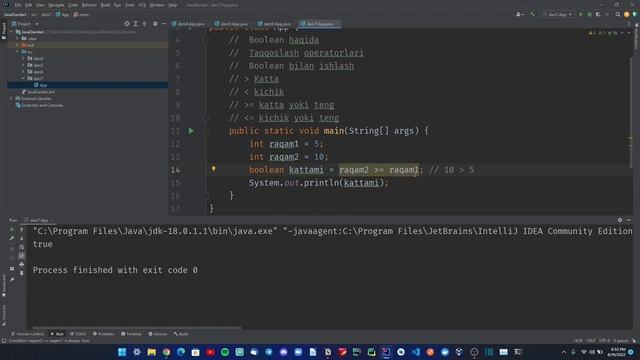Click the pin tab icon in Run sidebar

(x=12, y=280)
